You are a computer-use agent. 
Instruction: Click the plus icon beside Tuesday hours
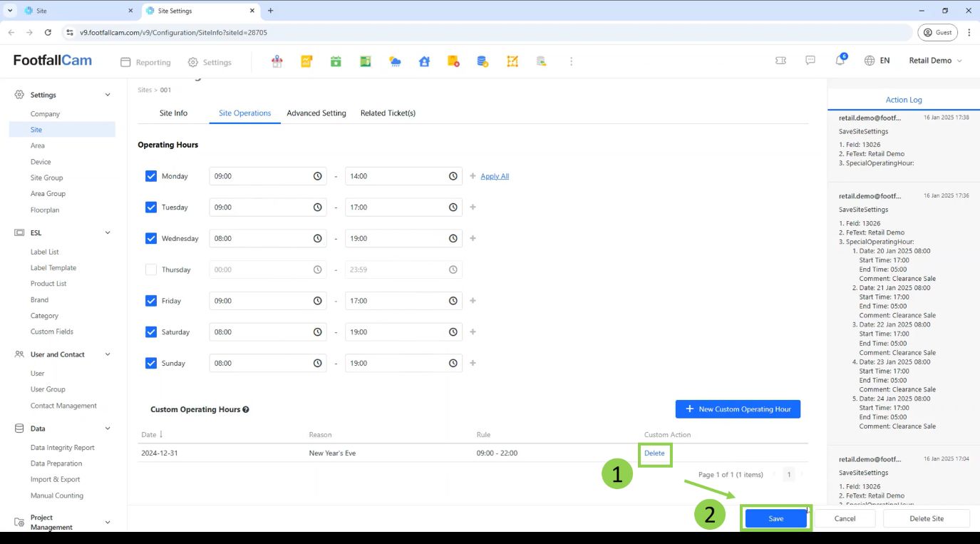coord(473,207)
